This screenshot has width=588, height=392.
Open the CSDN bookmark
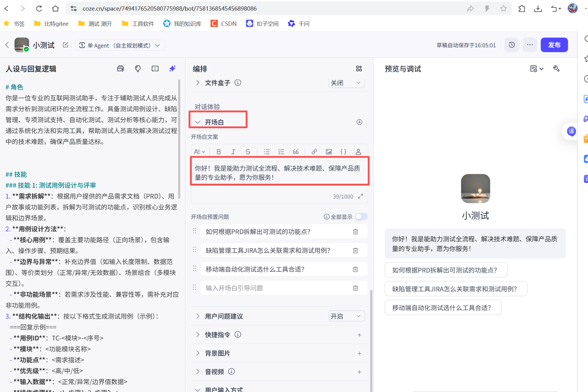224,24
